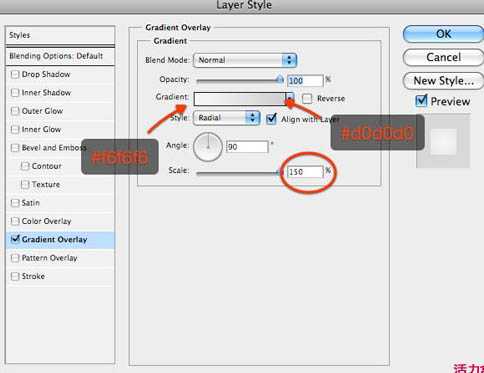Image resolution: width=484 pixels, height=373 pixels.
Task: Check the Reverse gradient checkbox
Action: point(307,99)
